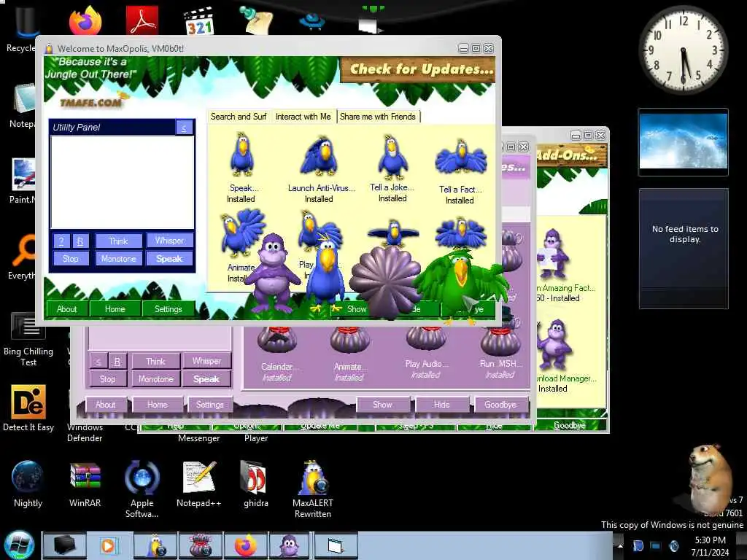Click the R button in MaxOpolis Utility Panel
This screenshot has height=560, width=747.
80,241
